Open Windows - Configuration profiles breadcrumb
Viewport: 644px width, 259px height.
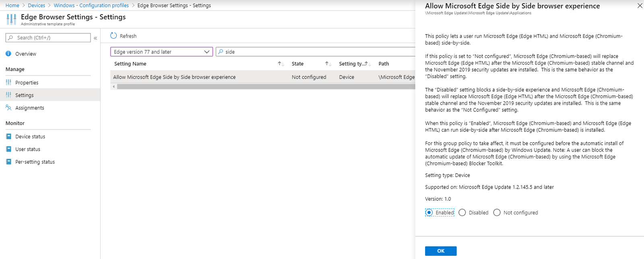click(91, 5)
